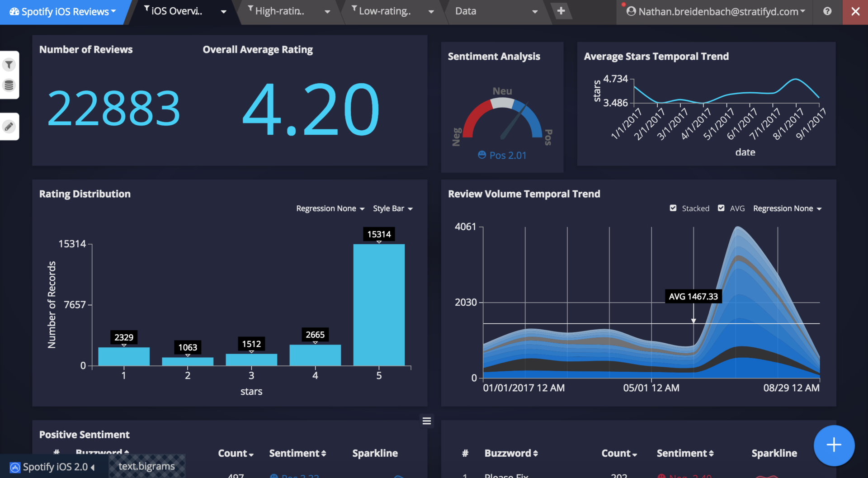This screenshot has height=478, width=868.
Task: Click the filter funnel icon in sidebar
Action: coord(9,65)
